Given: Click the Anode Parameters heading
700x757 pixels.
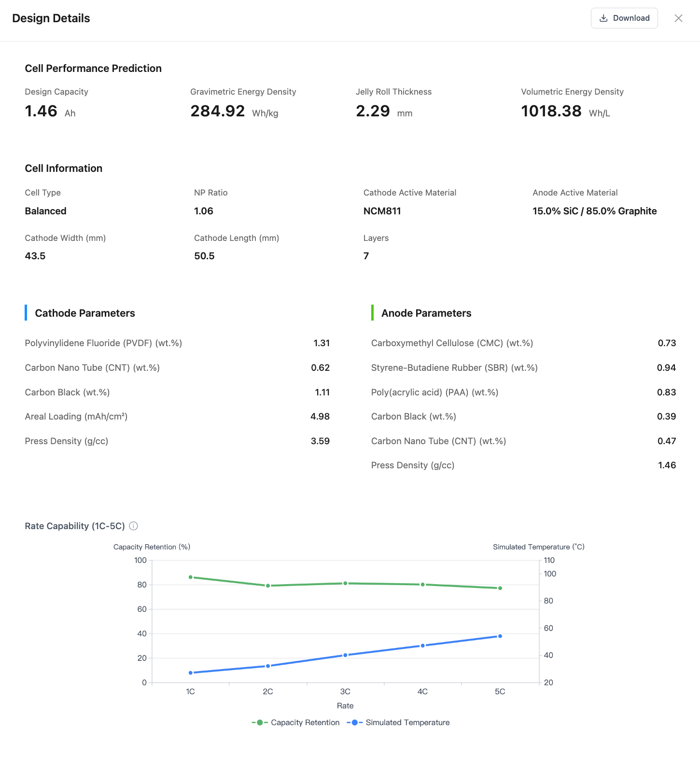Looking at the screenshot, I should [x=426, y=313].
